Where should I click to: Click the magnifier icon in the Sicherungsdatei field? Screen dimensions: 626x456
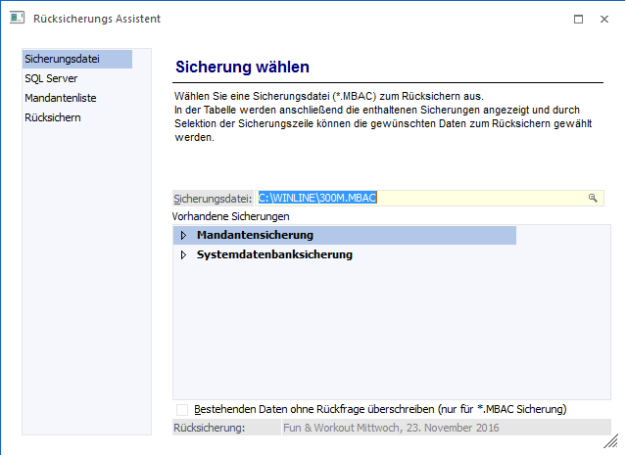click(593, 199)
